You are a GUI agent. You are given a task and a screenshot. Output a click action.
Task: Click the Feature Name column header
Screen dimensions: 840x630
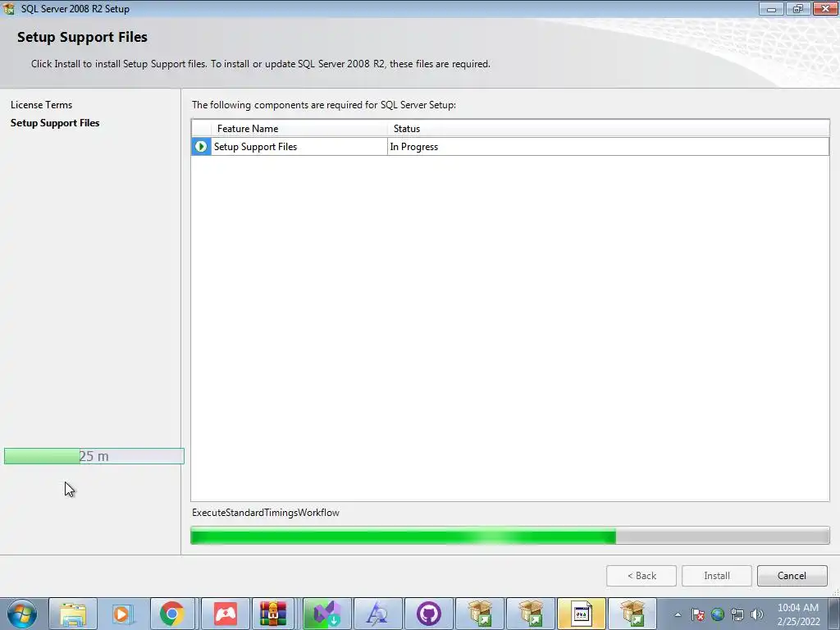point(299,129)
